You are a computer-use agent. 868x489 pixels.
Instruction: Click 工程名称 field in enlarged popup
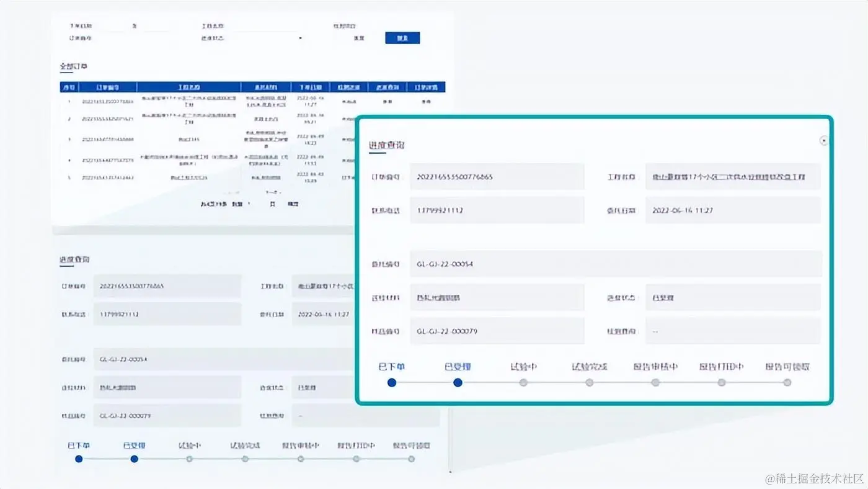733,177
